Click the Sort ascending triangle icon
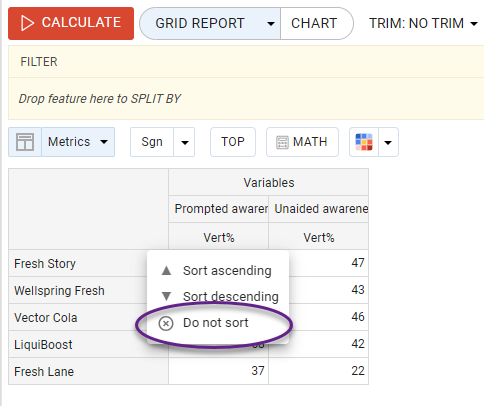This screenshot has width=484, height=406. (x=166, y=270)
